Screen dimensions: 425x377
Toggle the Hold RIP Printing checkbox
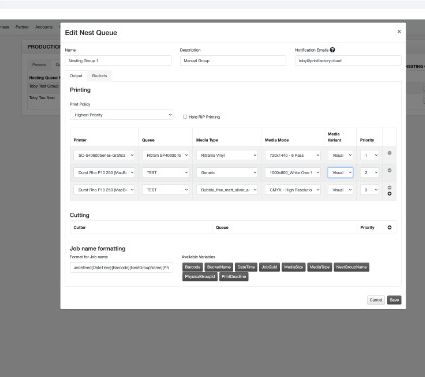coord(185,117)
